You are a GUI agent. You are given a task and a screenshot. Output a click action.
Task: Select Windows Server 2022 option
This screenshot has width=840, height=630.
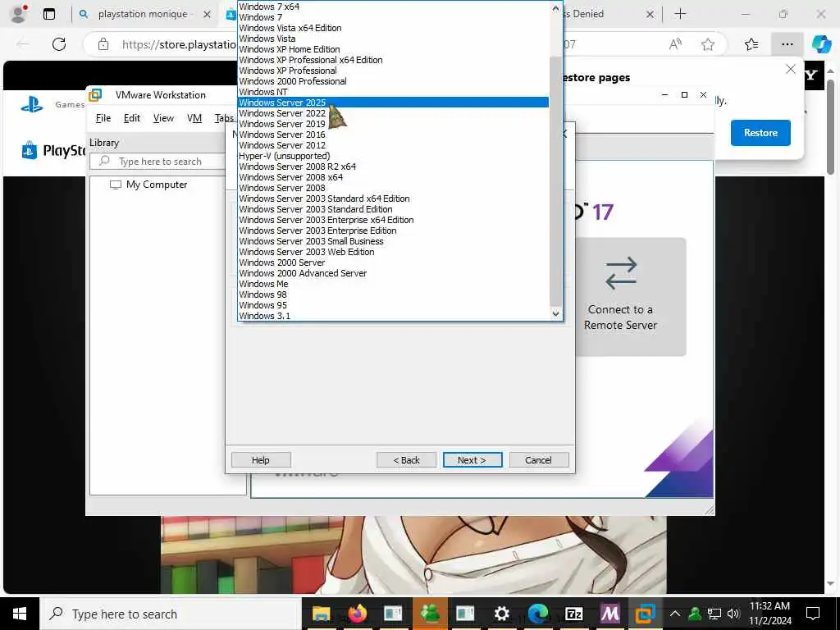click(x=393, y=113)
